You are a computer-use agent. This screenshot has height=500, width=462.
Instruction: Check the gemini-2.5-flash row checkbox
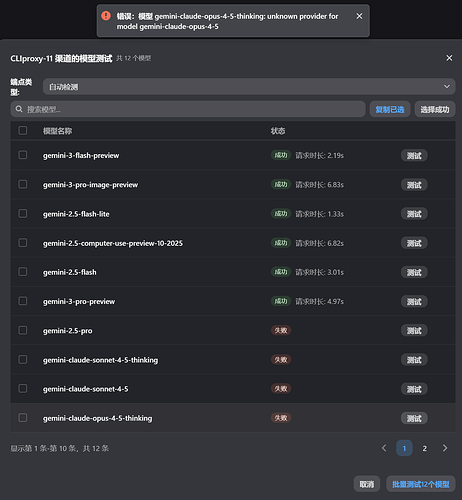point(23,272)
